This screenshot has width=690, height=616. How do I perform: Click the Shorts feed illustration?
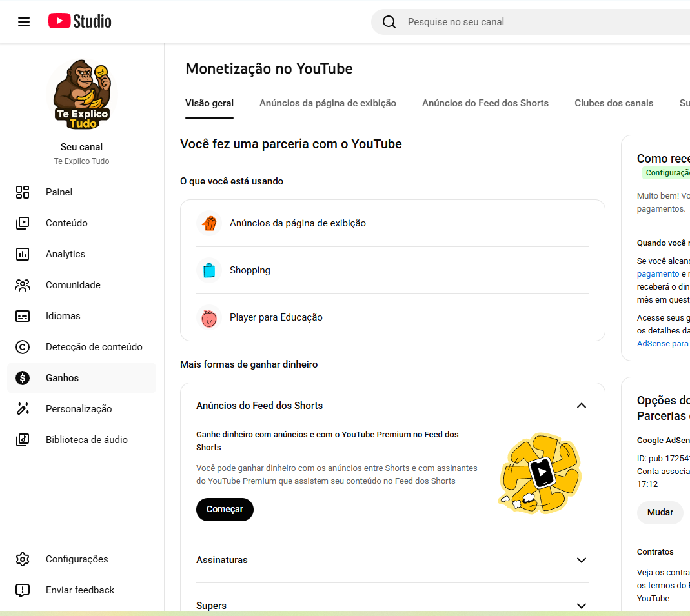coord(540,474)
